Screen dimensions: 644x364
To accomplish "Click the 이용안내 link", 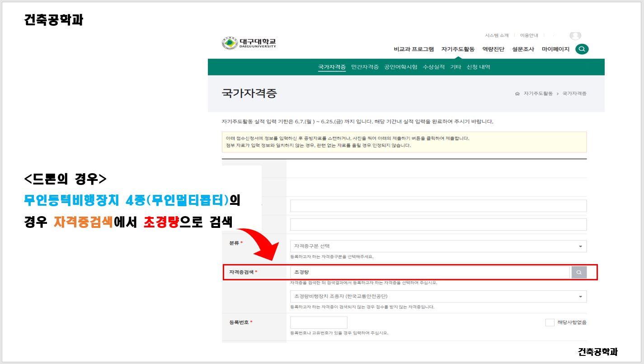I will pyautogui.click(x=529, y=35).
